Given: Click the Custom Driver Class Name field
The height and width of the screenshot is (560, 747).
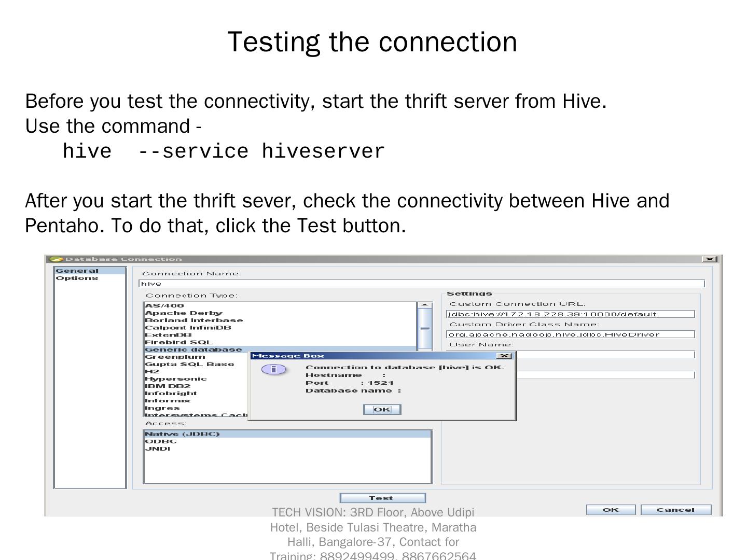Looking at the screenshot, I should 570,334.
